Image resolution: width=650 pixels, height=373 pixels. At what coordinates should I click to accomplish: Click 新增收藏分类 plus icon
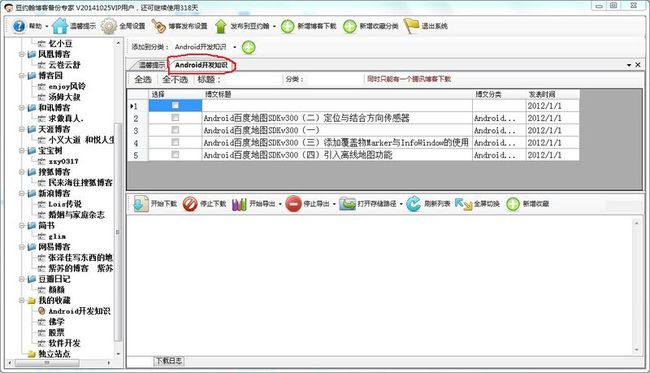[x=349, y=27]
